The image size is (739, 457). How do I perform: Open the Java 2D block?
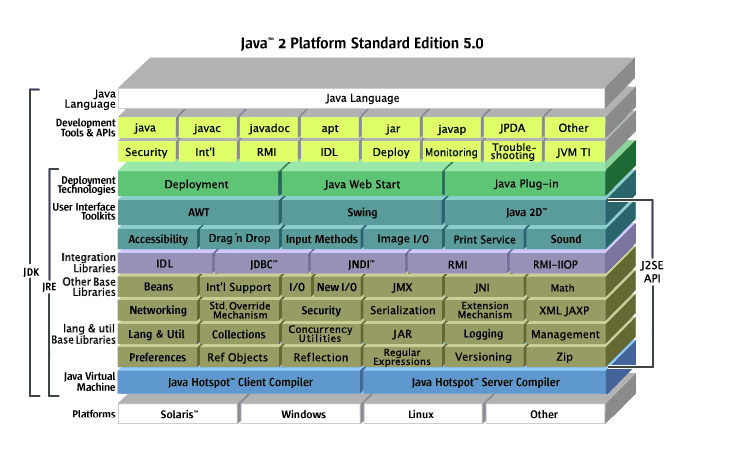pyautogui.click(x=525, y=212)
